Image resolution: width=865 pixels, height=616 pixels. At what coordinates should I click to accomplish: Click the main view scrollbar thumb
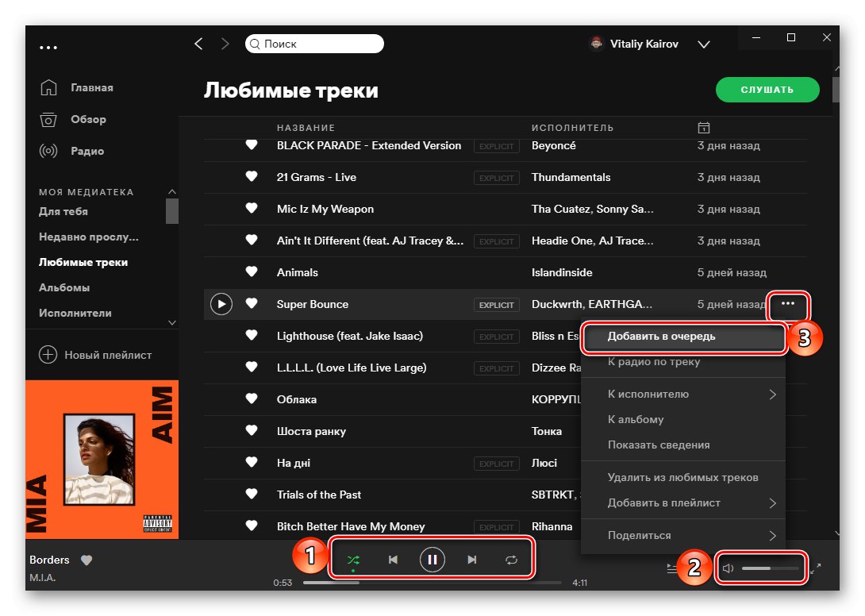[x=835, y=90]
